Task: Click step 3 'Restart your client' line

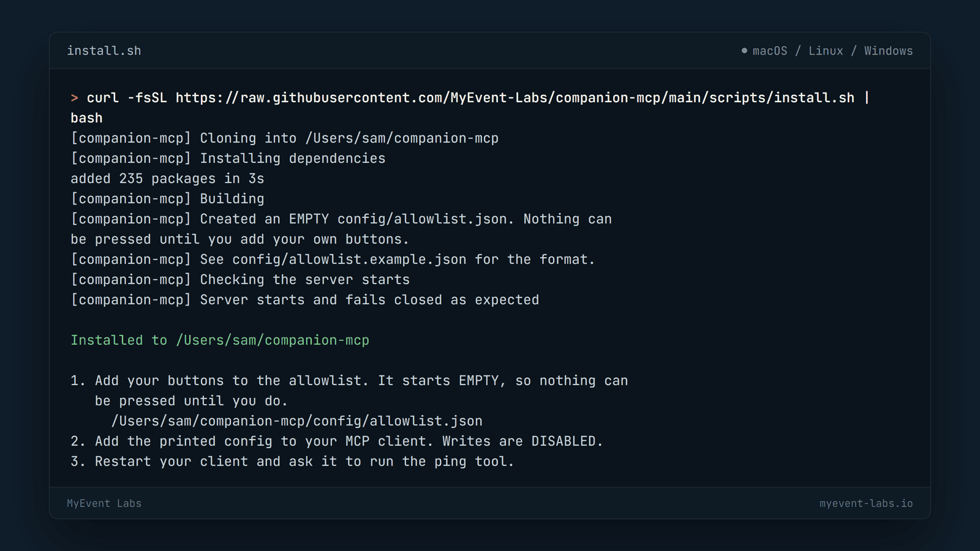Action: click(292, 462)
